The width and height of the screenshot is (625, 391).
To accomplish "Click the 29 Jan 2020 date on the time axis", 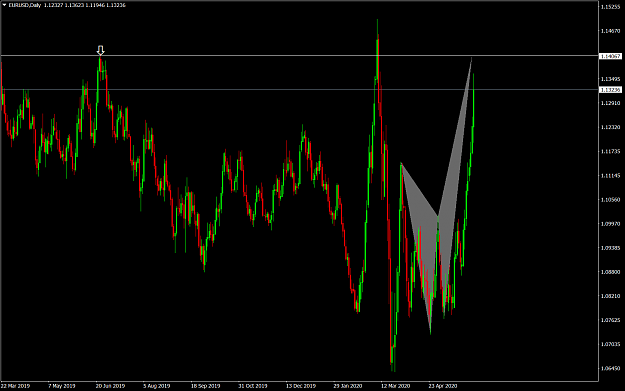I will (348, 386).
